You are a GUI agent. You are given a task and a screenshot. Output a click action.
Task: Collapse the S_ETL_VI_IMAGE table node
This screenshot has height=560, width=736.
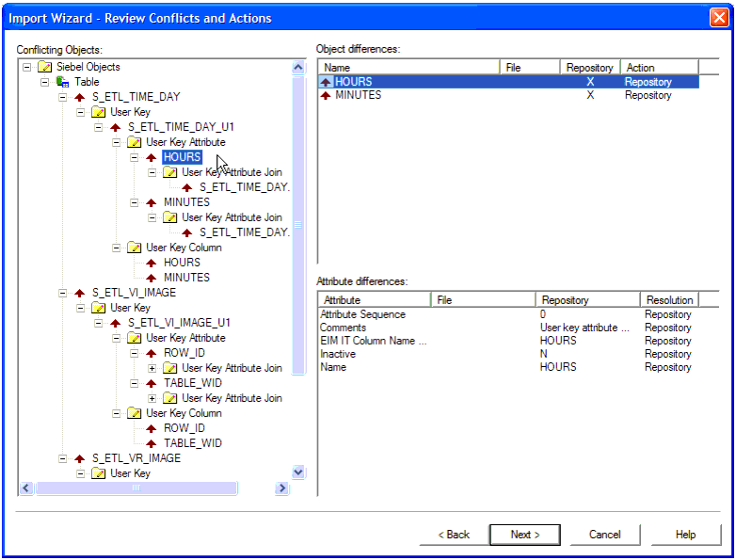click(x=62, y=293)
